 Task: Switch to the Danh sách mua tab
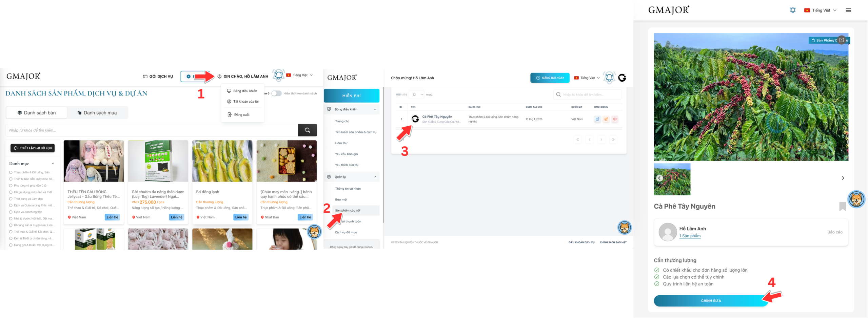tap(97, 113)
